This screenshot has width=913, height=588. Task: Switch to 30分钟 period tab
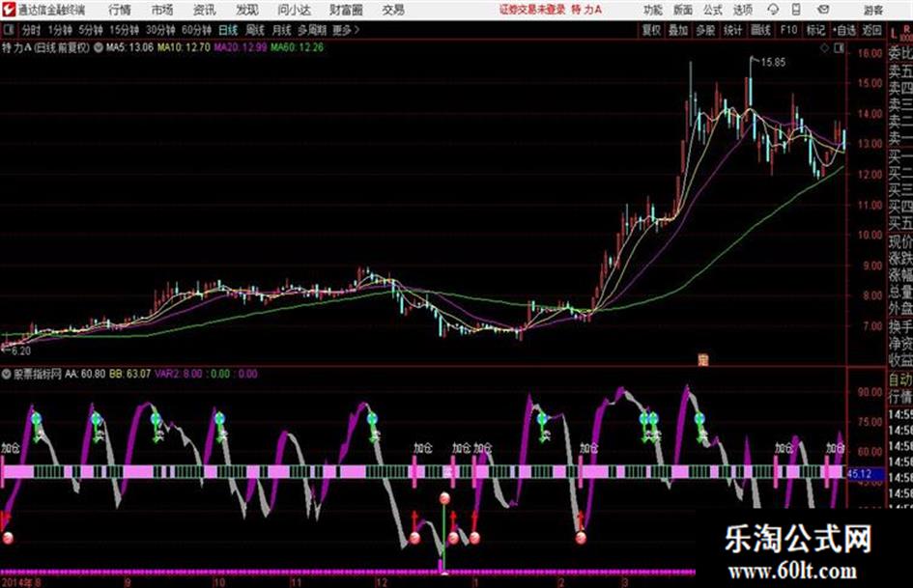coord(160,30)
